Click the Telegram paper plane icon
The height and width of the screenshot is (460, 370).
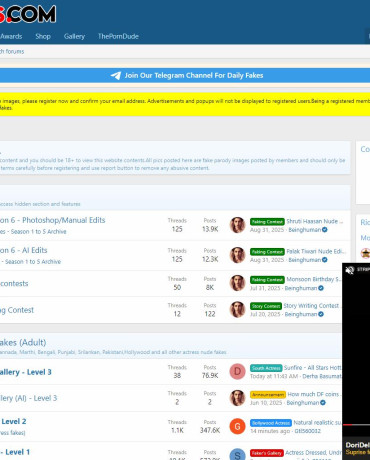(x=116, y=76)
